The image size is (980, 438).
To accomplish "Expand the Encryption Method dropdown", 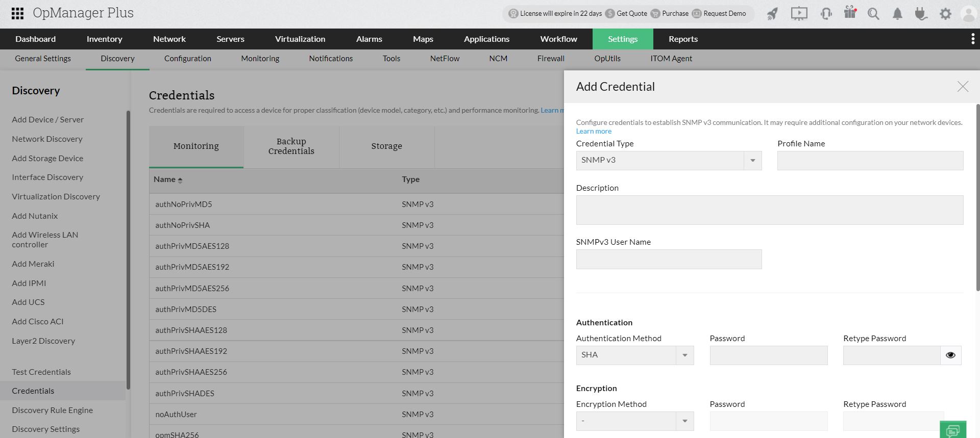I will tap(684, 421).
